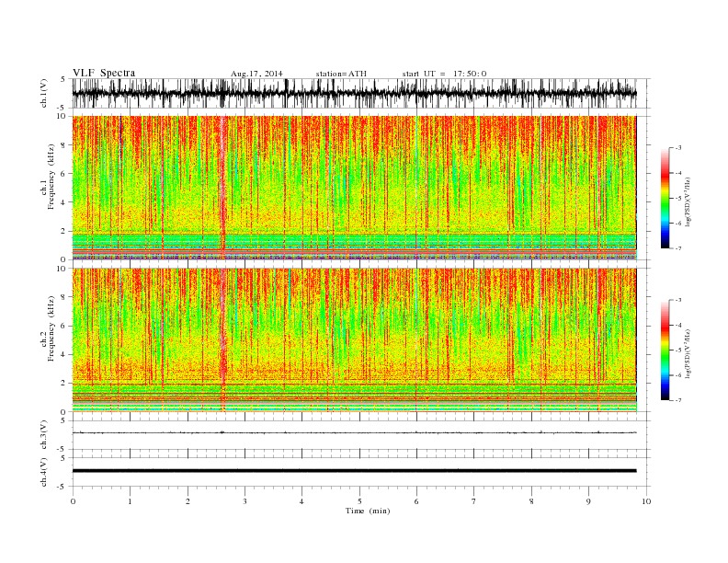This screenshot has height=563, width=728.
Task: Click the "2" tick on the time axis
Action: click(x=188, y=501)
